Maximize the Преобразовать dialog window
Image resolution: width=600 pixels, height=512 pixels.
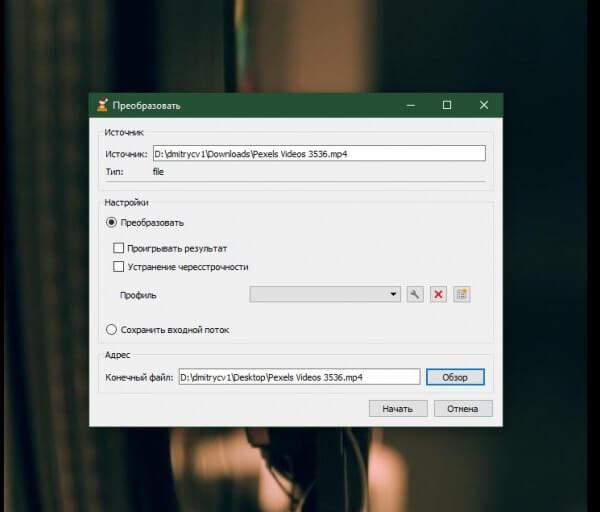click(x=447, y=105)
